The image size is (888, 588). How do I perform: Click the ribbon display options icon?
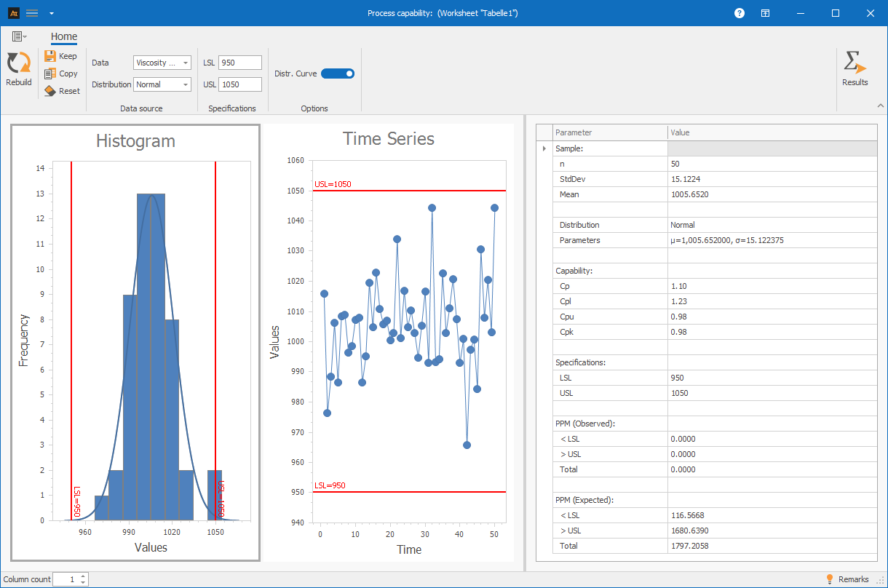pos(765,12)
